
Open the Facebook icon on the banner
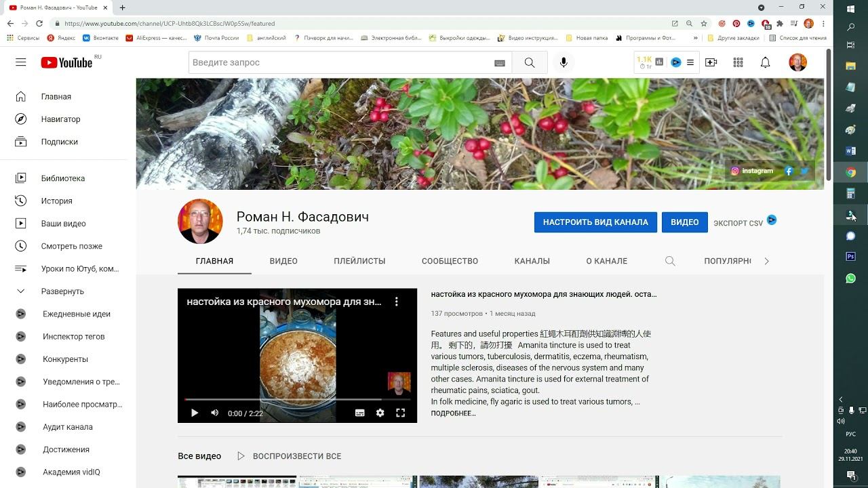[x=789, y=171]
